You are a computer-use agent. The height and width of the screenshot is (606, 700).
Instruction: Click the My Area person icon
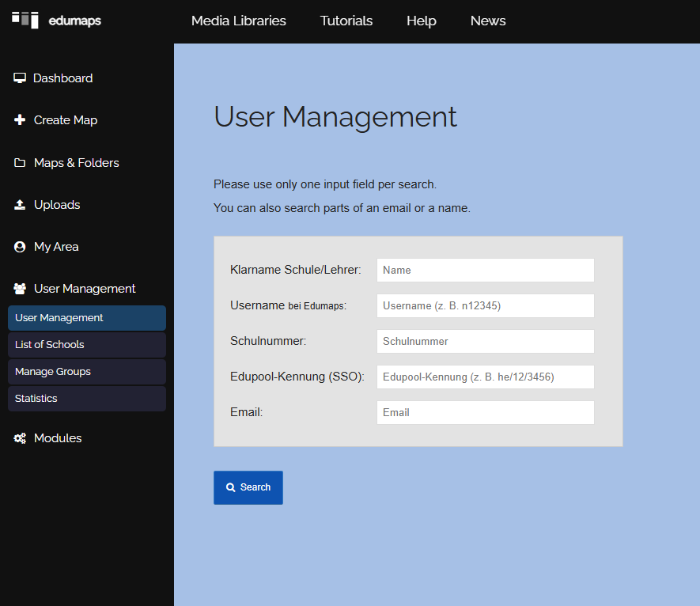pyautogui.click(x=20, y=247)
